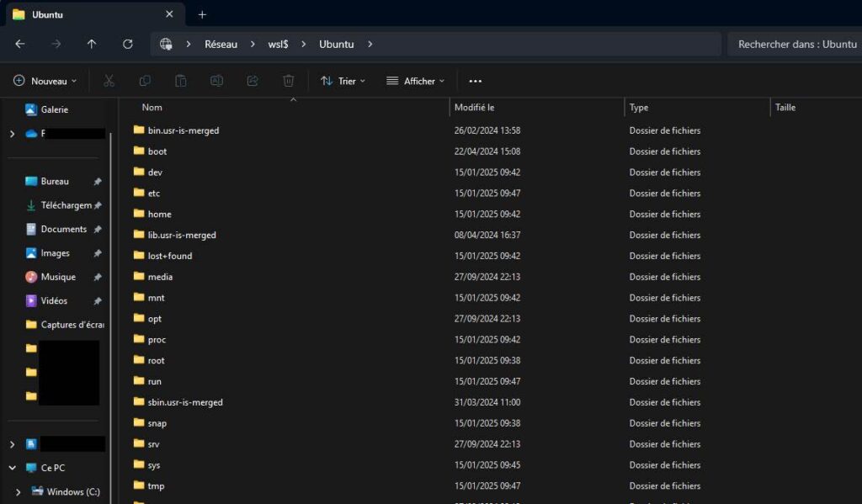Screen dimensions: 862x504
Task: Open a new tab with plus button
Action: [202, 14]
